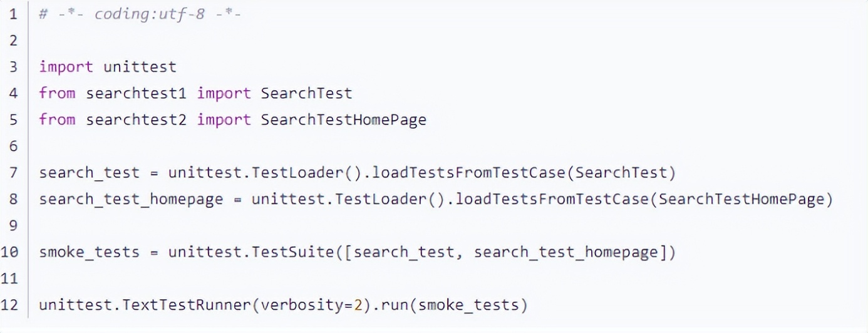Viewport: 868px width, 333px height.
Task: Click line number 1 in the gutter
Action: pyautogui.click(x=14, y=14)
